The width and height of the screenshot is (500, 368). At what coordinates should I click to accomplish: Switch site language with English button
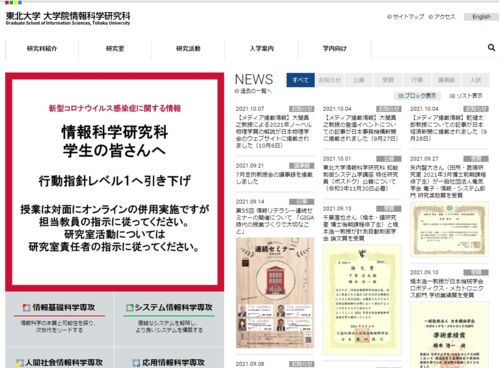click(481, 17)
